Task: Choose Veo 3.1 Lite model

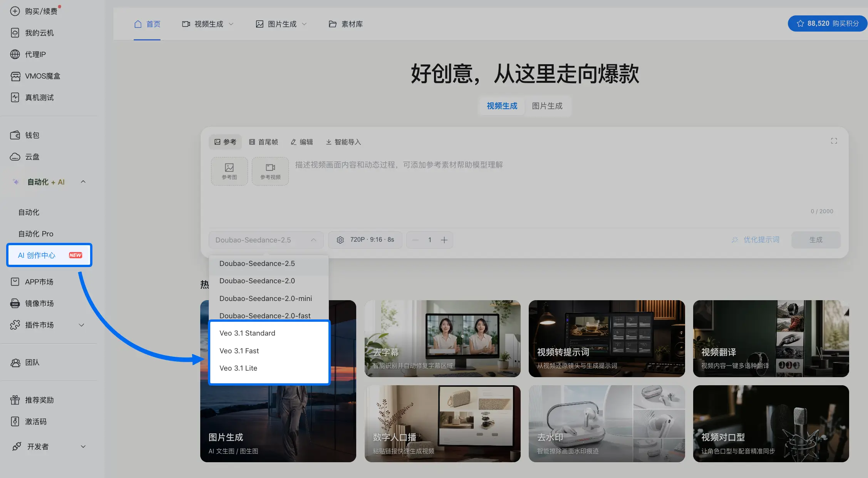Action: point(269,368)
